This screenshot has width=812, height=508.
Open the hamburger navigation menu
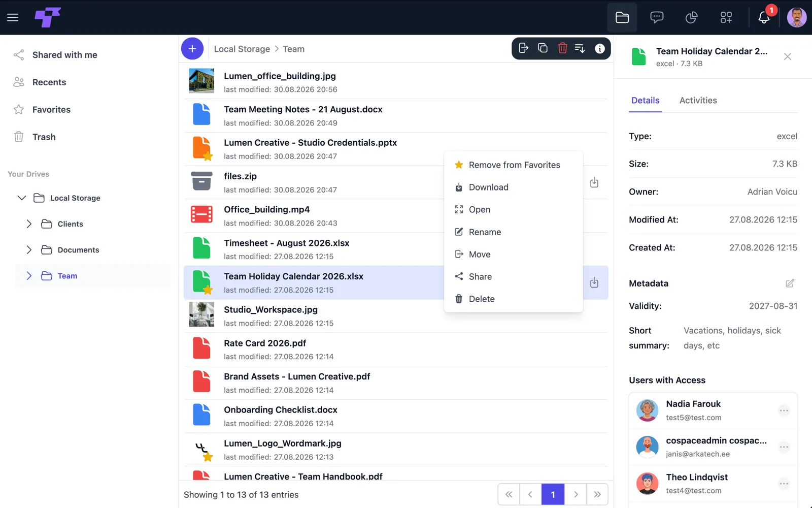point(13,17)
